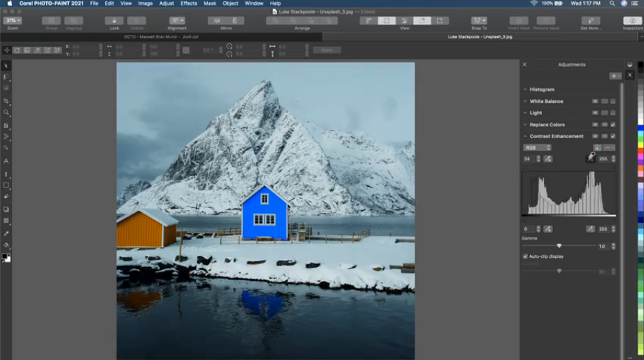Select the Zoom tool in the toolbox

pos(6,112)
